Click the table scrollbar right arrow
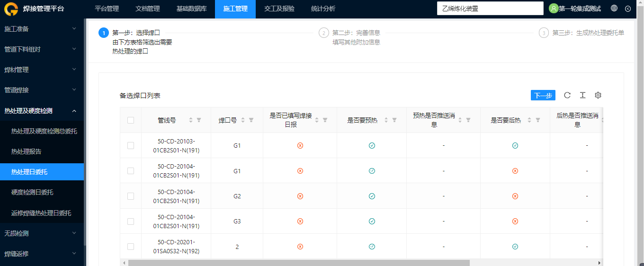644x266 pixels. (599, 263)
